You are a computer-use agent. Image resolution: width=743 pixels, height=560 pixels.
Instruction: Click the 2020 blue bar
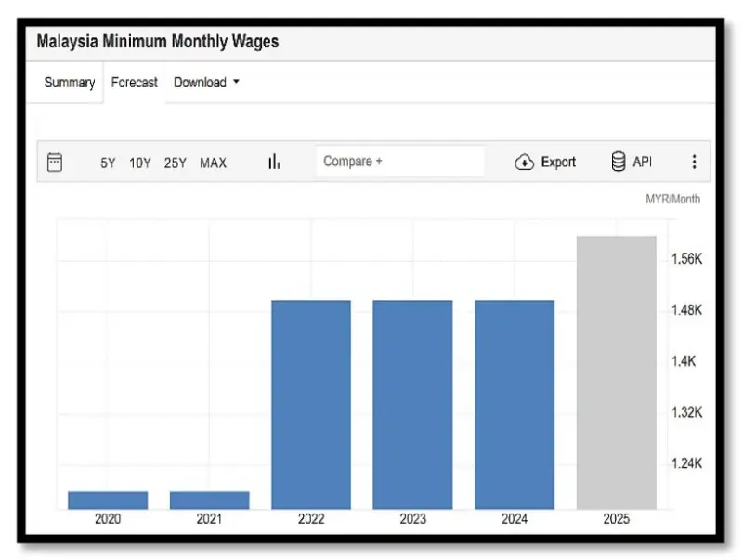click(x=108, y=501)
